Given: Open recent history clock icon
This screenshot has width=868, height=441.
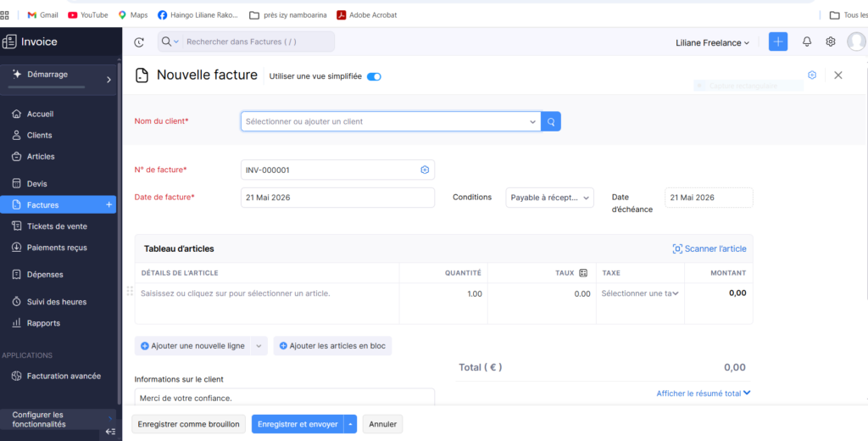Looking at the screenshot, I should coord(139,42).
